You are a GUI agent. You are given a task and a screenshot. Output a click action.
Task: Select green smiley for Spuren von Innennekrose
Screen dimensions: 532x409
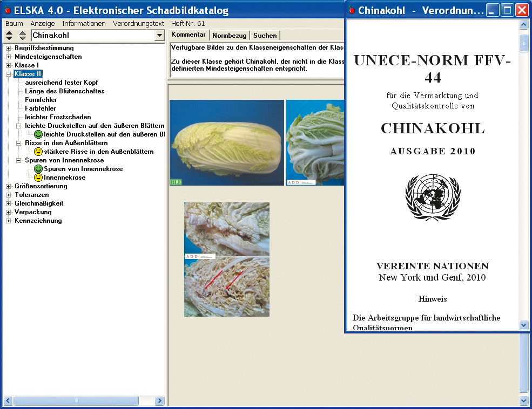click(38, 169)
